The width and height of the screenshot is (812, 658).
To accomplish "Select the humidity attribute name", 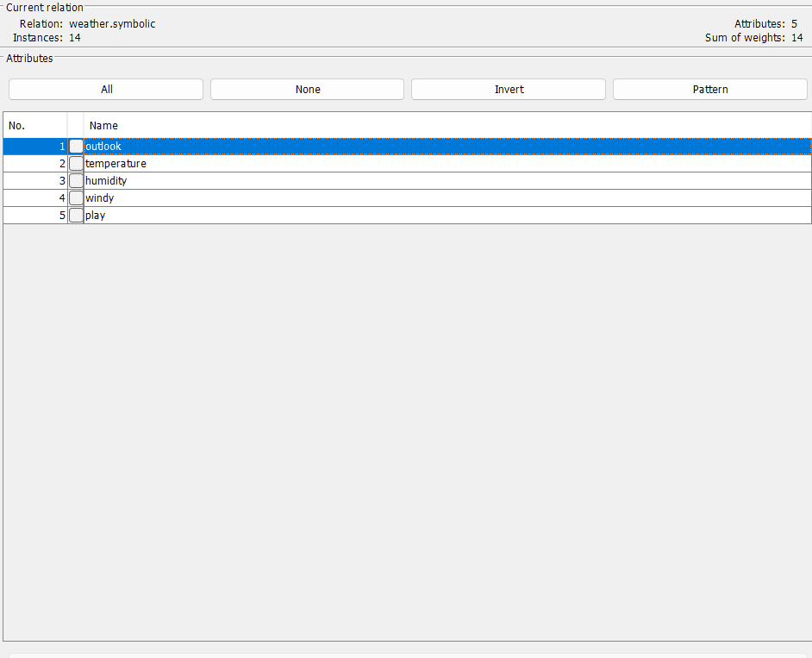I will 106,181.
